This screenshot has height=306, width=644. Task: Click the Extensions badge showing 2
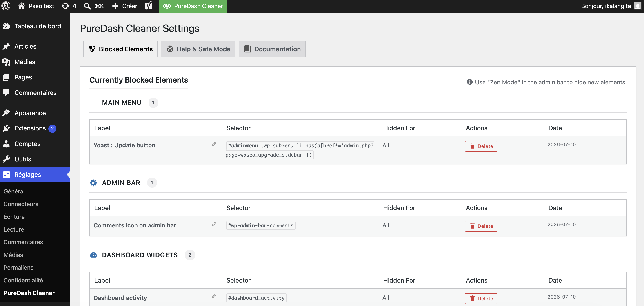click(x=52, y=128)
